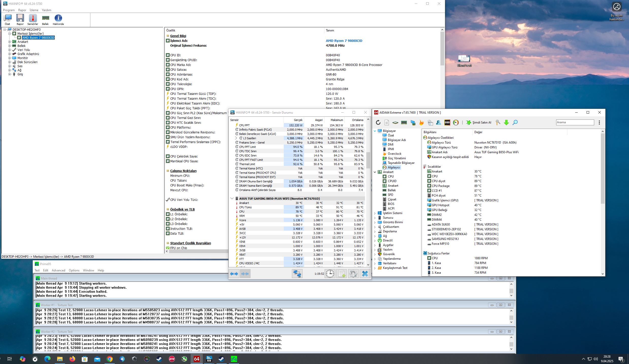
Task: Click the Rapor save report icon
Action: click(x=20, y=19)
